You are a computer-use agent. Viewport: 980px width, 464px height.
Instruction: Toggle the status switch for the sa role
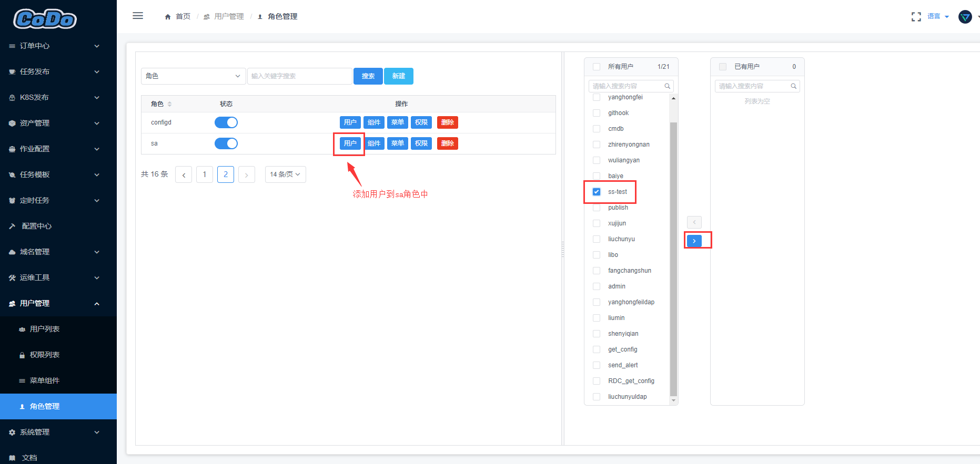(x=226, y=143)
